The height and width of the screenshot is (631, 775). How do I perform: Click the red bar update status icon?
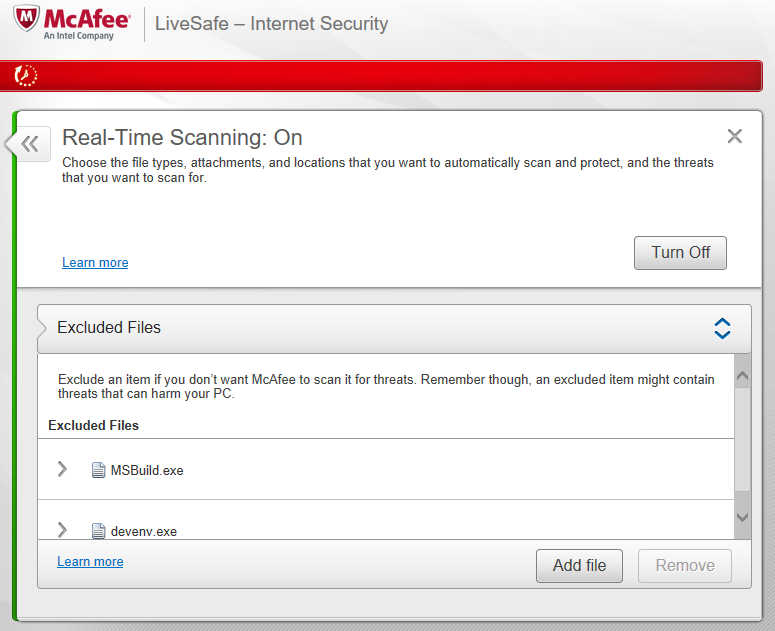pyautogui.click(x=27, y=75)
